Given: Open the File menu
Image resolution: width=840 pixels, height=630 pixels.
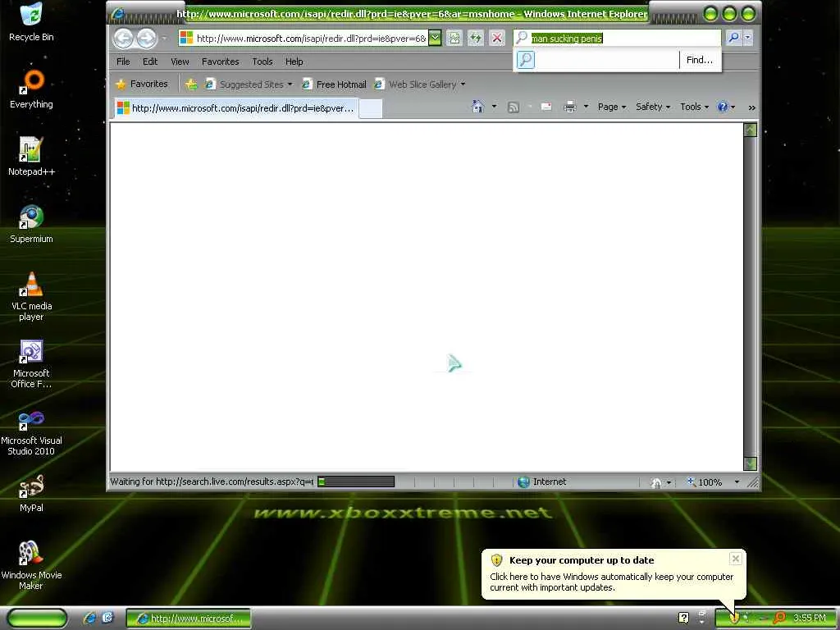Looking at the screenshot, I should 123,62.
